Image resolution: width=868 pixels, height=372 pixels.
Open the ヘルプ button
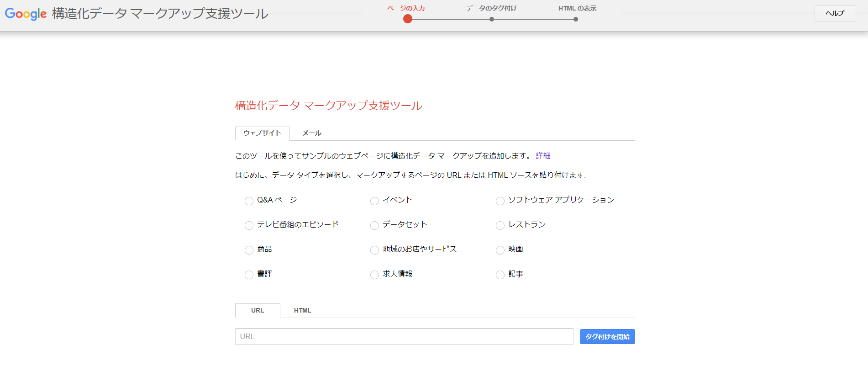835,13
